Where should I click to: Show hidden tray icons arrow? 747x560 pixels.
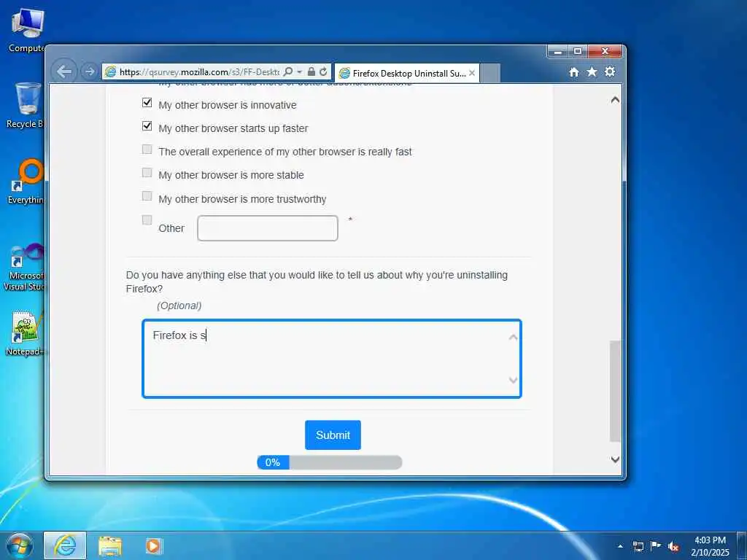[x=620, y=546]
